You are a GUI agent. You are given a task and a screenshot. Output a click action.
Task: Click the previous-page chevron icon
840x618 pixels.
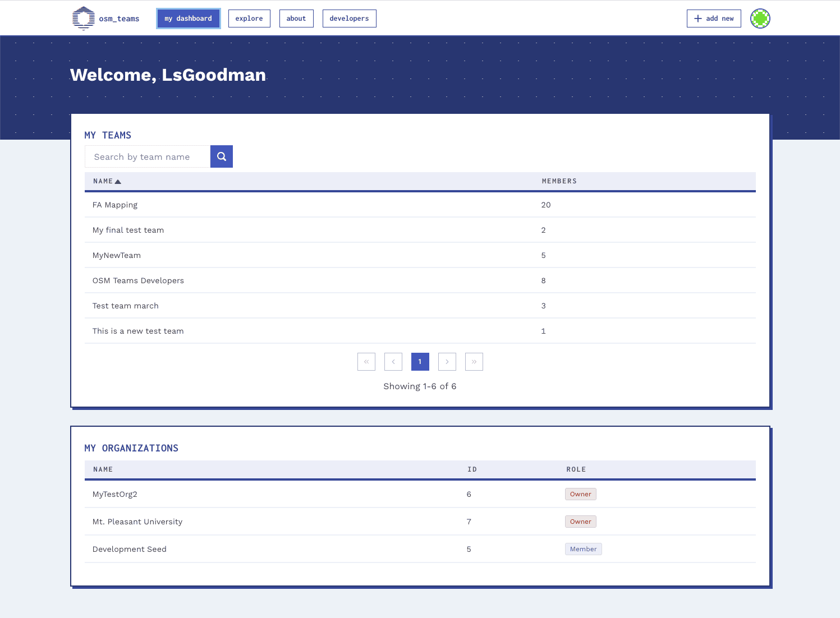click(x=393, y=362)
